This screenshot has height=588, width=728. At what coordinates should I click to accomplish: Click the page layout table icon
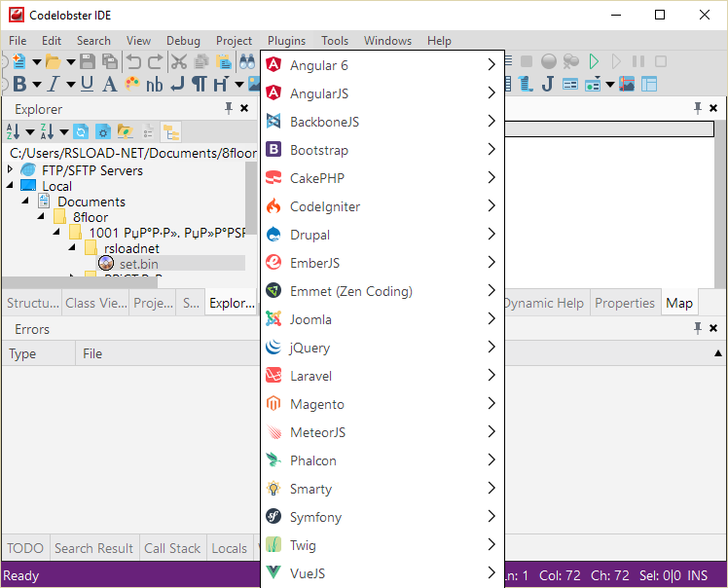coord(649,85)
